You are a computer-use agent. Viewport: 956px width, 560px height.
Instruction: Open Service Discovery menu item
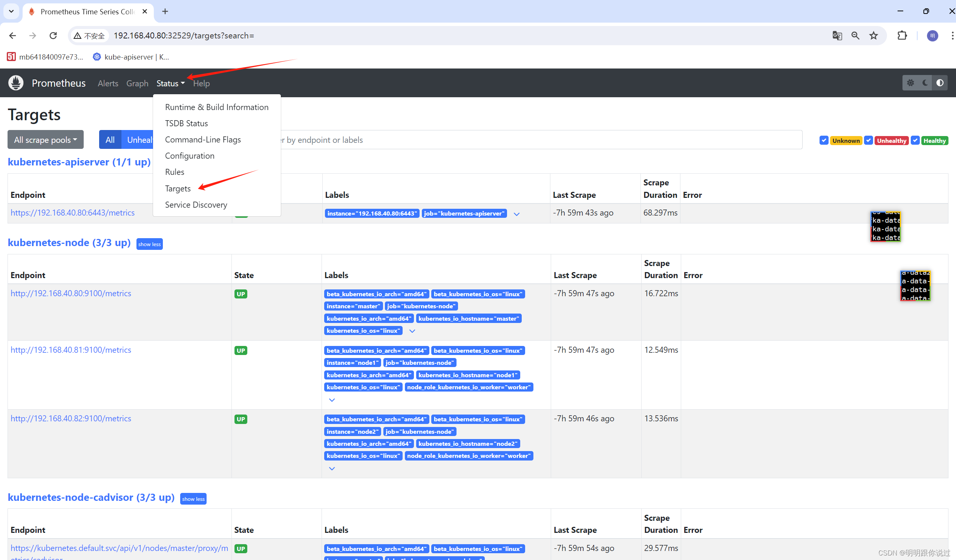point(217,205)
